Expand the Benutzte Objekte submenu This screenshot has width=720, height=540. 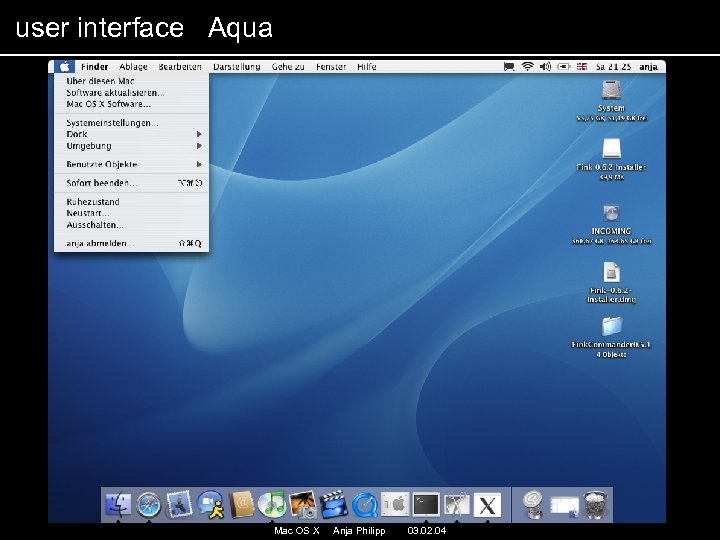[131, 164]
